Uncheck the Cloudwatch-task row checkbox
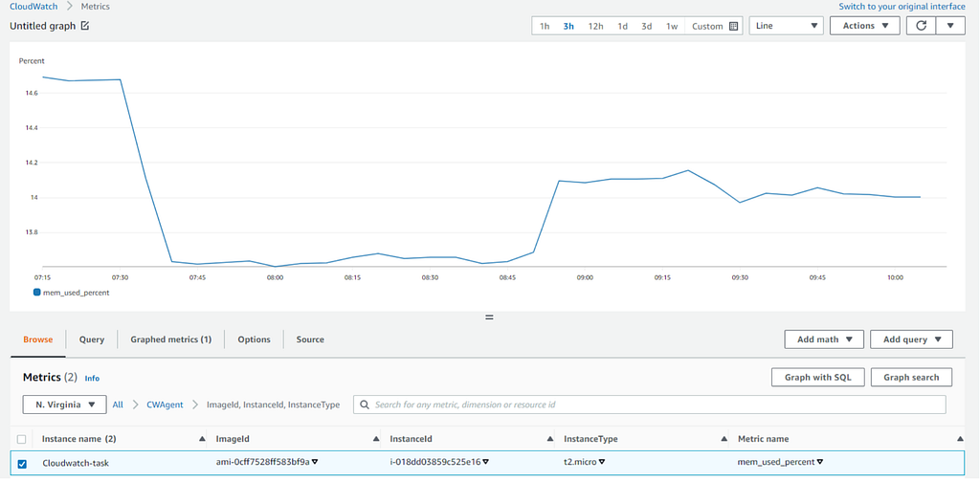 [x=22, y=464]
